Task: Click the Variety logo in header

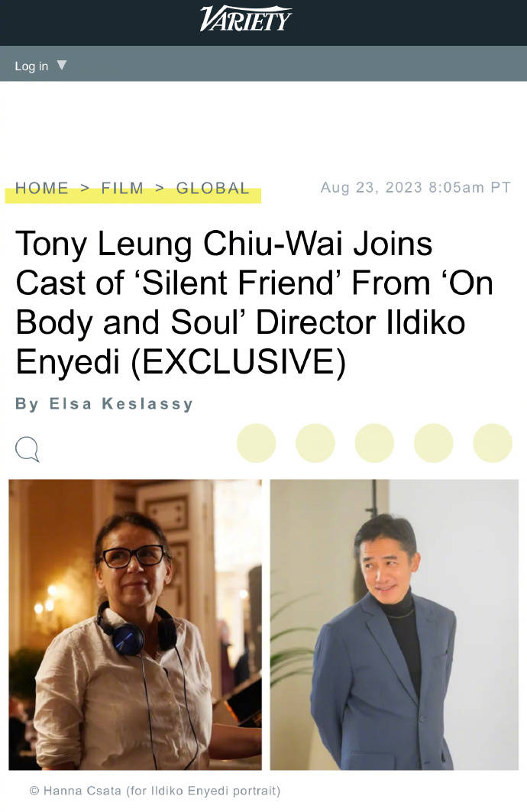Action: pyautogui.click(x=246, y=18)
